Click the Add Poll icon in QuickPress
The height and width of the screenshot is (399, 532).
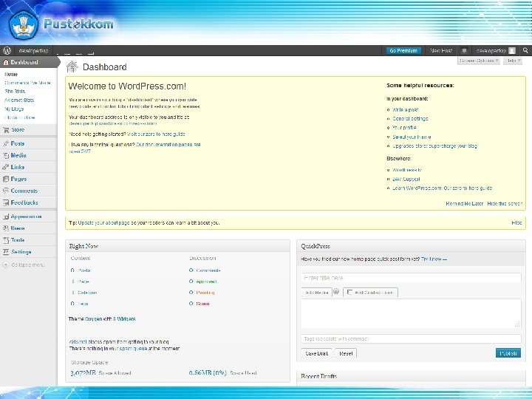point(336,291)
